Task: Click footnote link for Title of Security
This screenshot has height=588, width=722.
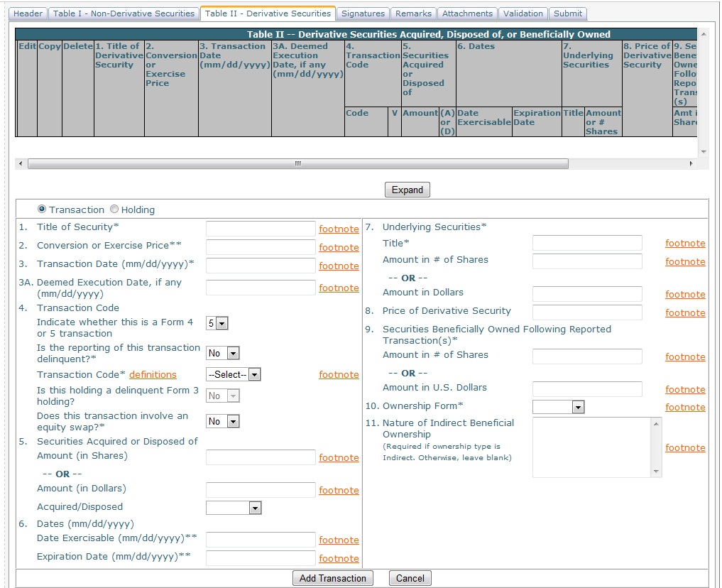Action: (x=339, y=229)
